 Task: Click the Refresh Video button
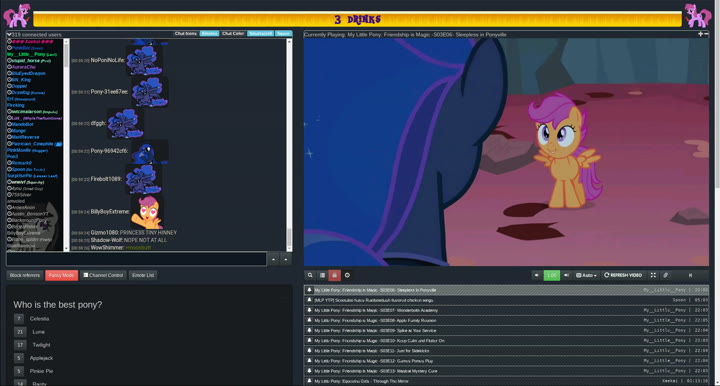click(x=623, y=275)
